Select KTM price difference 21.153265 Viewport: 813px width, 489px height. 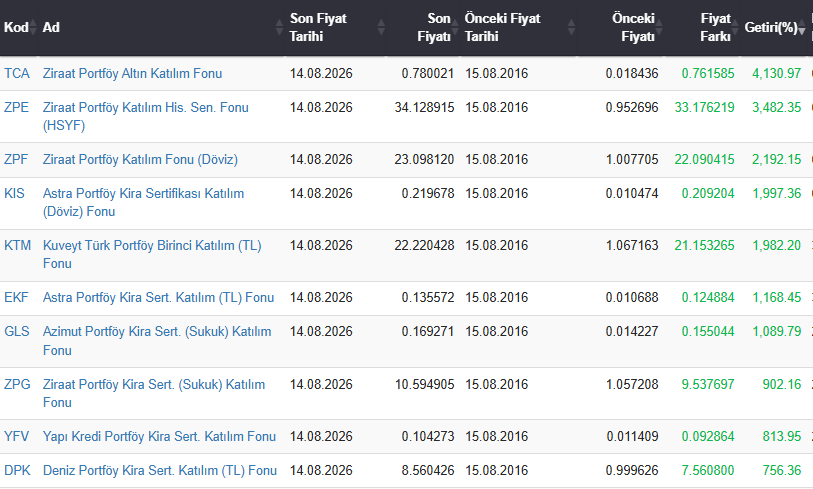tap(704, 245)
